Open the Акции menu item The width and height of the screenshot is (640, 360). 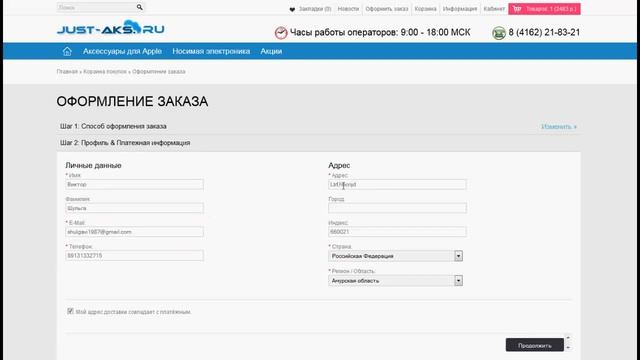[271, 51]
